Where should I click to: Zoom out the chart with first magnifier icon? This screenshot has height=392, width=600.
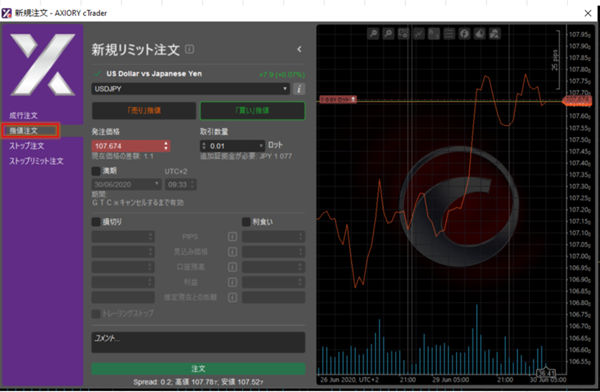pyautogui.click(x=373, y=34)
